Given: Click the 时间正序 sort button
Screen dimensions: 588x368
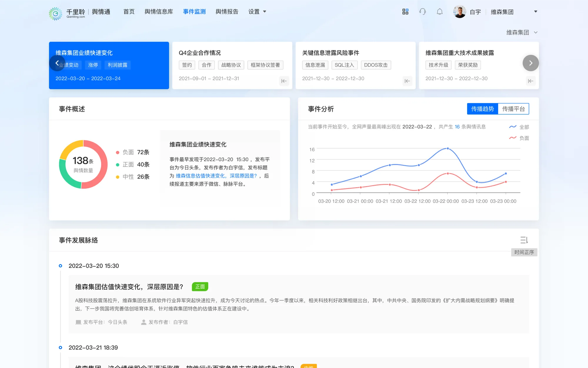Looking at the screenshot, I should click(x=524, y=252).
